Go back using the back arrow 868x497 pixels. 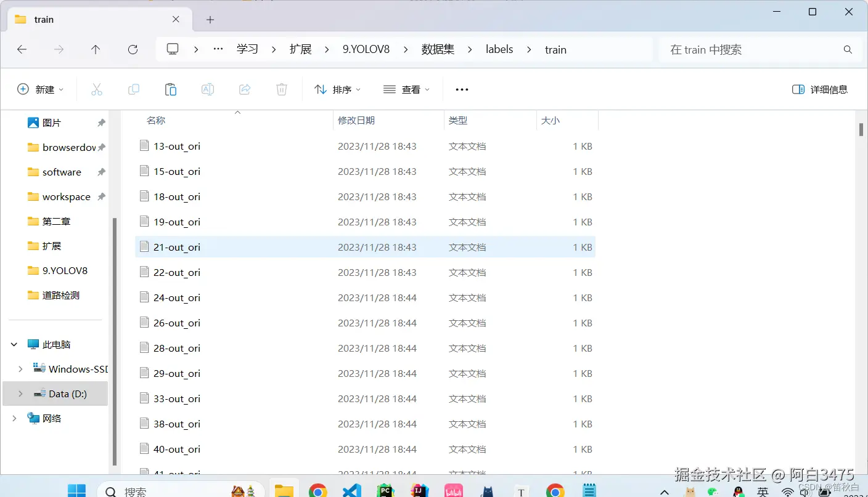(x=22, y=49)
